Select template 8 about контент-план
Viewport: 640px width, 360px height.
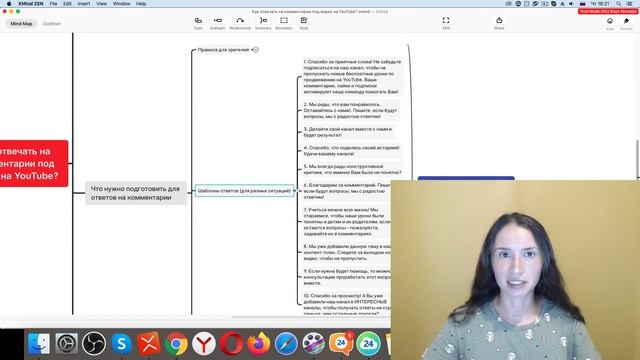(347, 252)
